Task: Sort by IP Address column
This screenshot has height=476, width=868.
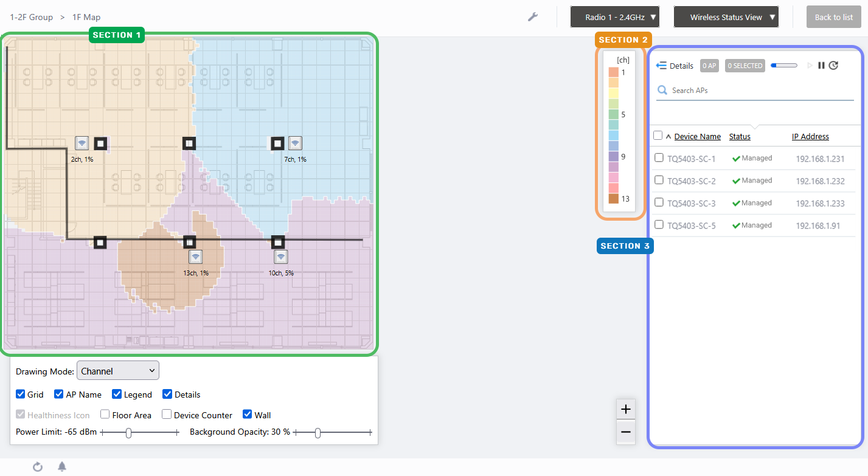Action: tap(810, 137)
